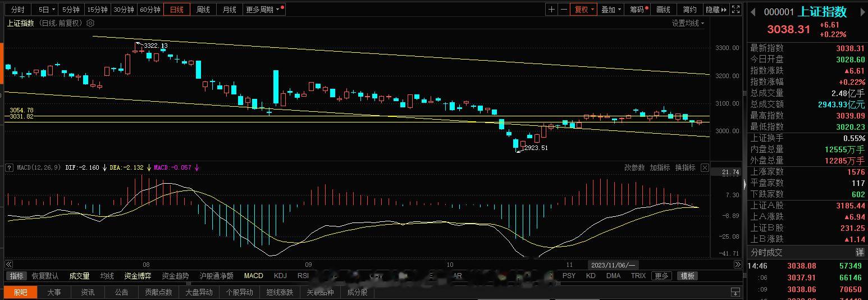This screenshot has width=868, height=300.
Task: Select MACD indicator in bottom bar
Action: point(253,276)
